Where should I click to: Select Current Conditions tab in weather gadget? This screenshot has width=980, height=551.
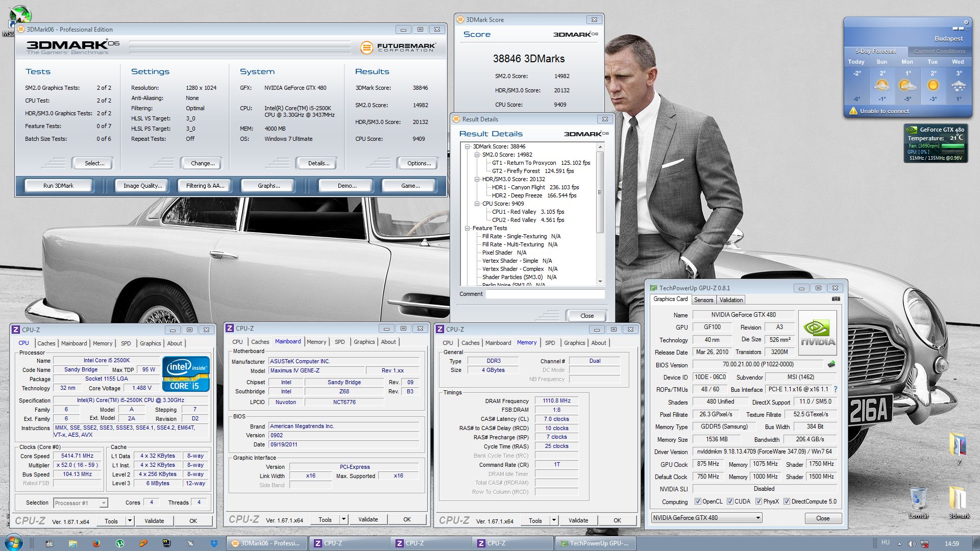click(x=939, y=52)
